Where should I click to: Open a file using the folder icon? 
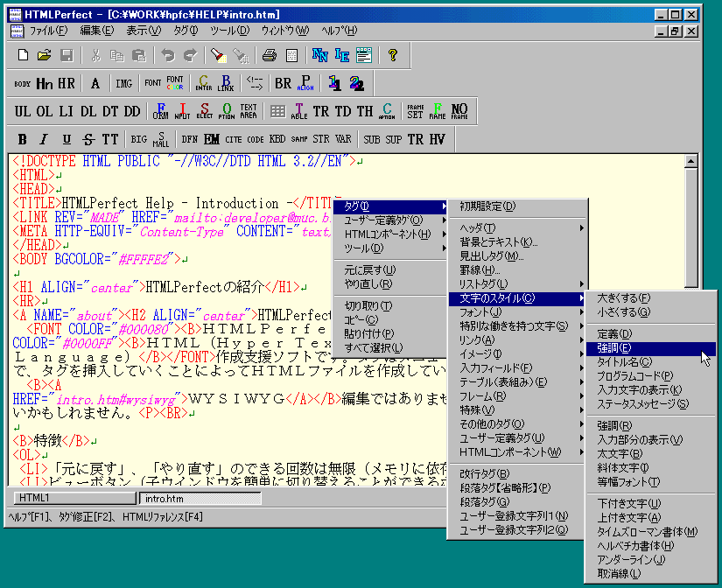(45, 55)
